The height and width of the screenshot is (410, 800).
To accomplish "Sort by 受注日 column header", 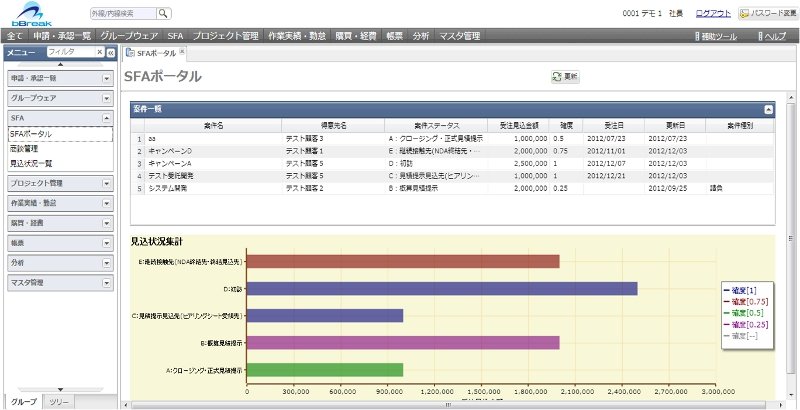I will coord(614,125).
